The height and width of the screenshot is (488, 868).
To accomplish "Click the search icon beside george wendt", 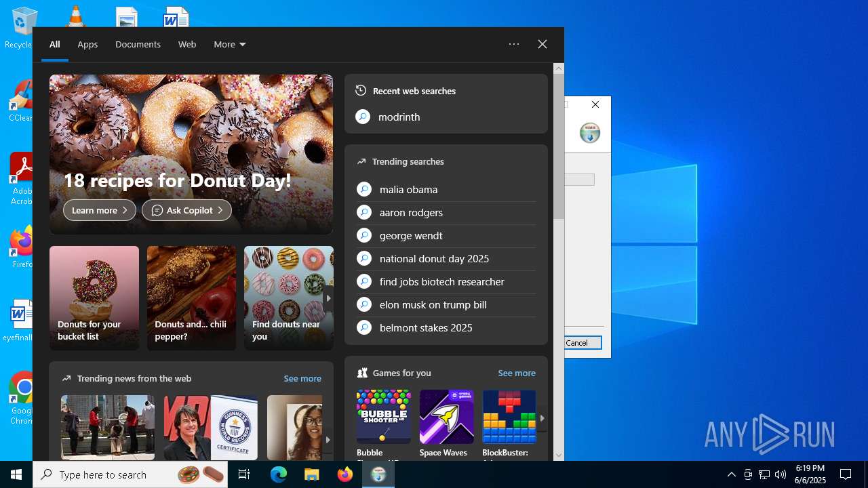I will [x=364, y=235].
